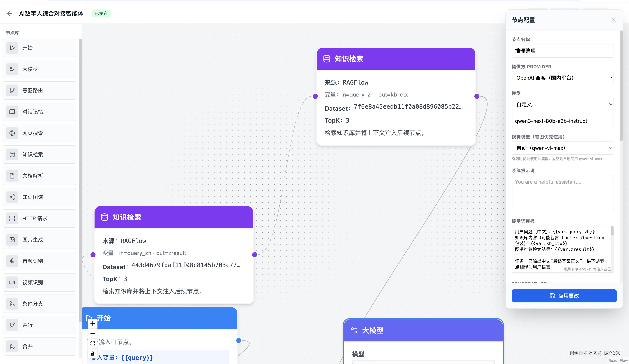Screen dimensions: 629x364
Task: Click the 意图路由 node icon
Action: tap(12, 90)
